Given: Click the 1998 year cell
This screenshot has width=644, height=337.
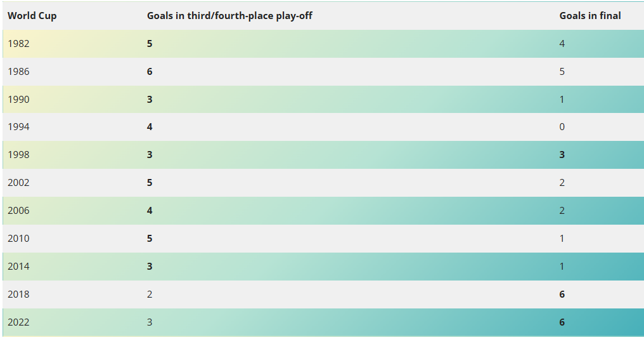Looking at the screenshot, I should click(18, 155).
